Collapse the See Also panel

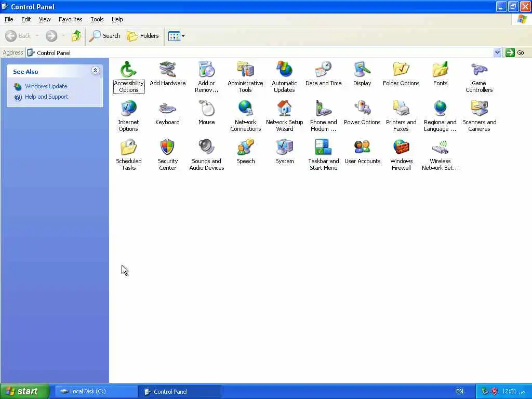click(96, 71)
